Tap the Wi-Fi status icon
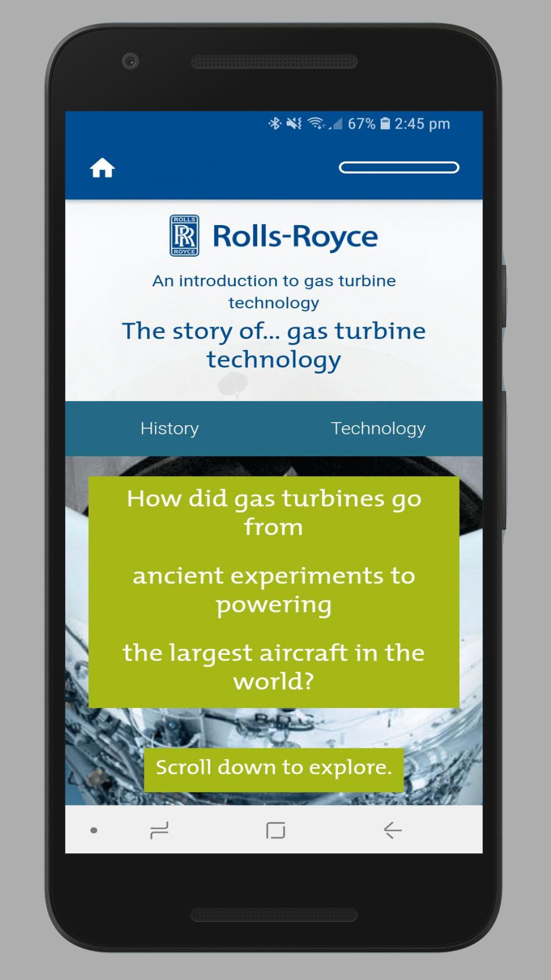 click(x=316, y=124)
